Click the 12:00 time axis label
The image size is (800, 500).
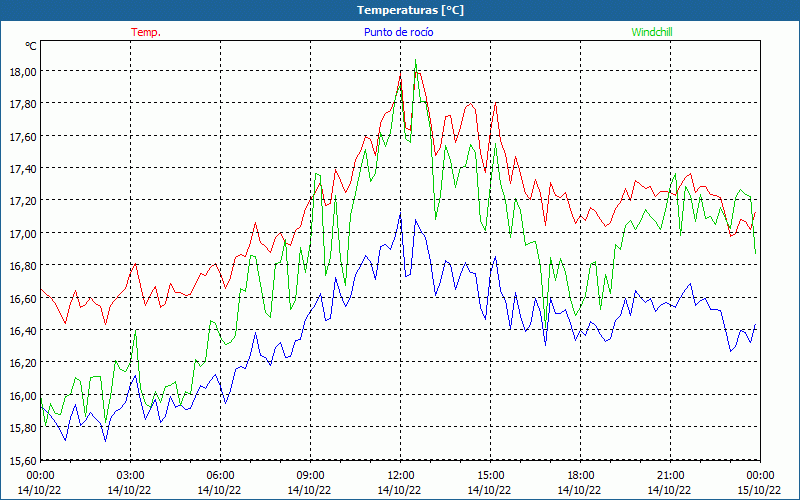pos(401,476)
